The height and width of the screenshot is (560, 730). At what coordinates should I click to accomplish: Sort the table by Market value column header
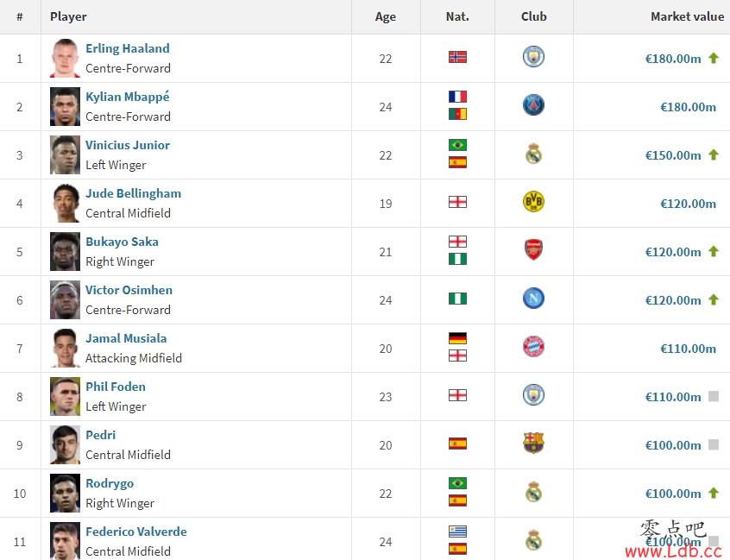click(x=687, y=16)
